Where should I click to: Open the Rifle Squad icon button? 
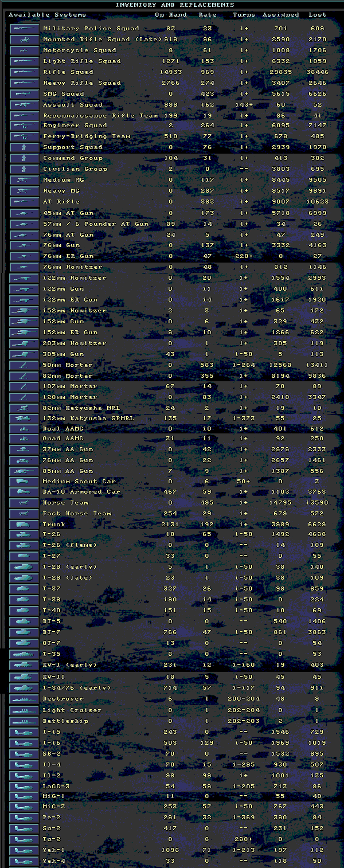(25, 72)
